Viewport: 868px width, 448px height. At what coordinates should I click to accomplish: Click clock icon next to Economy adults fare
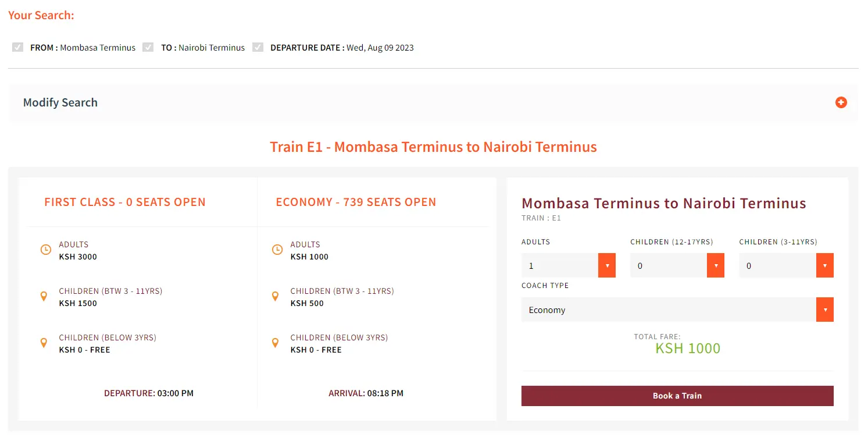[277, 250]
